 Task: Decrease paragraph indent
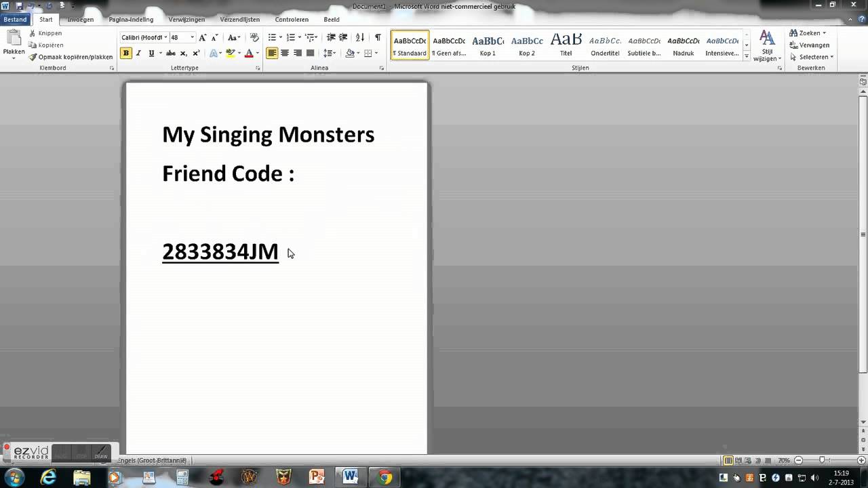click(331, 38)
